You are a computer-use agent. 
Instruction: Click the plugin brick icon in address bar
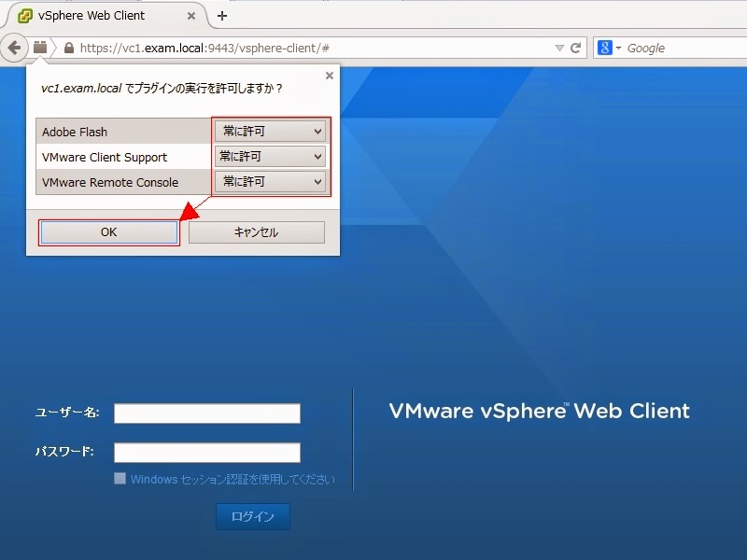click(x=40, y=48)
